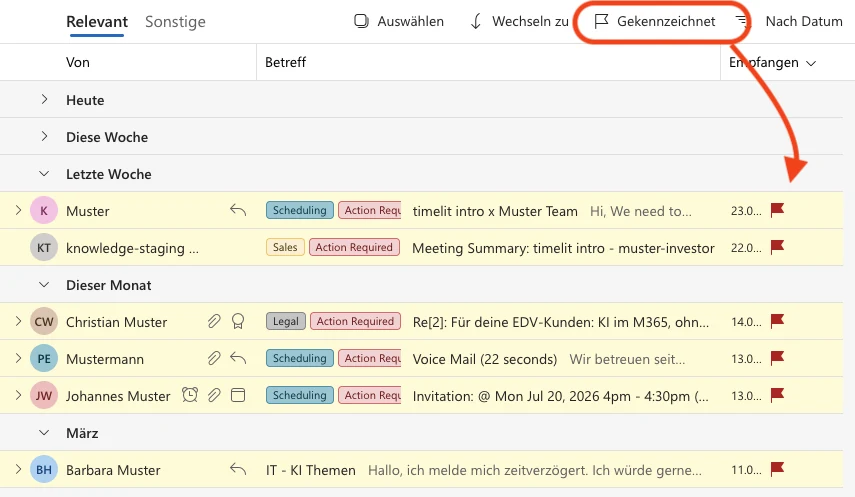
Task: Click Action Required tag in knowledge-staging row
Action: pos(354,248)
